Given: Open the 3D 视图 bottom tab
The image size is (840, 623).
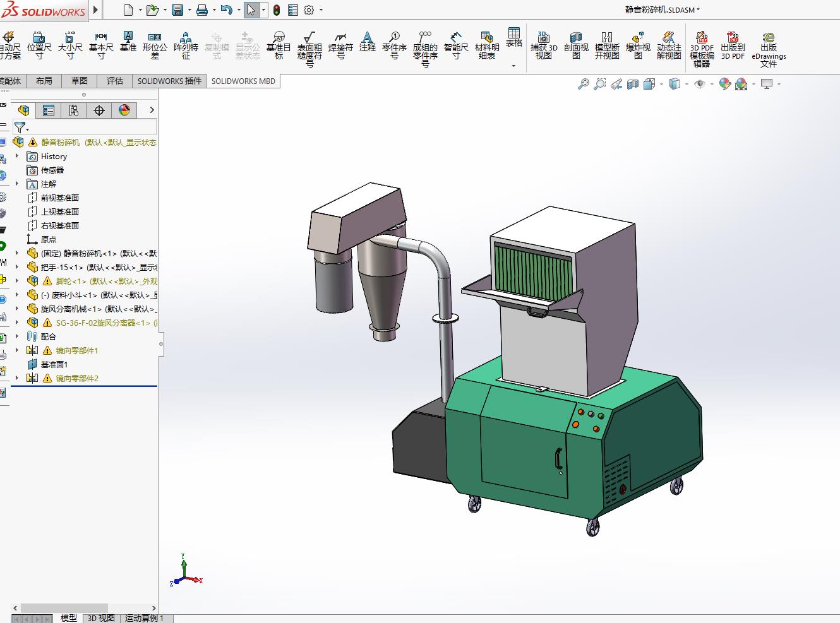Looking at the screenshot, I should tap(101, 618).
